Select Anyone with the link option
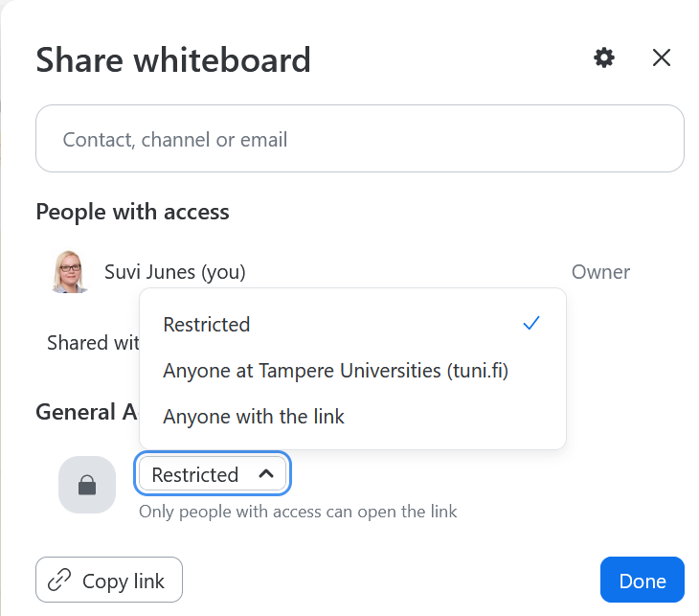This screenshot has height=616, width=699. (254, 417)
